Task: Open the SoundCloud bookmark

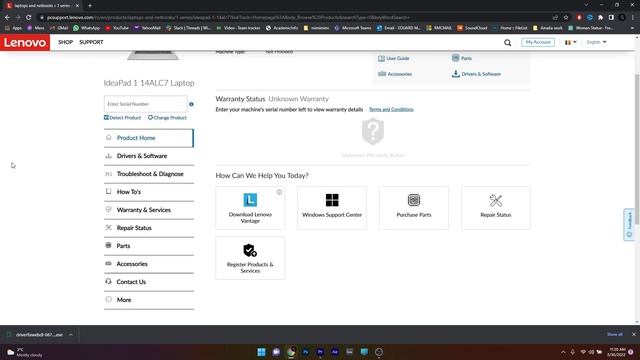Action: (472, 28)
